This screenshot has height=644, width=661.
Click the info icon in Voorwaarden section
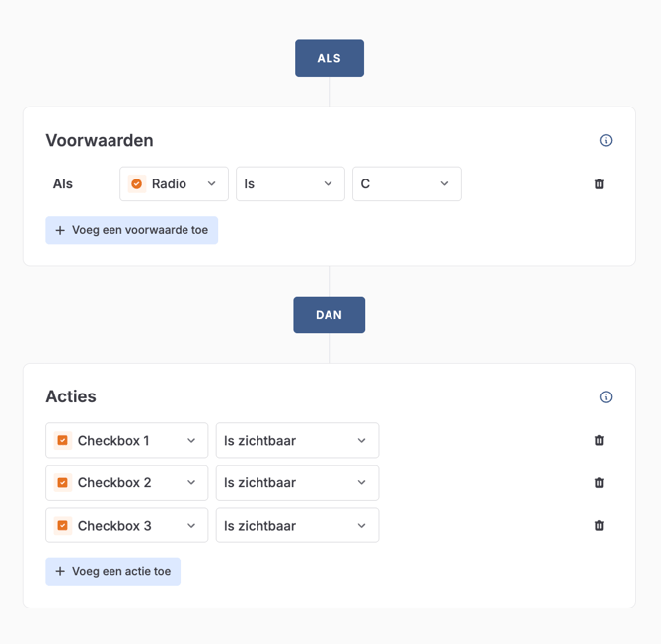[x=606, y=140]
